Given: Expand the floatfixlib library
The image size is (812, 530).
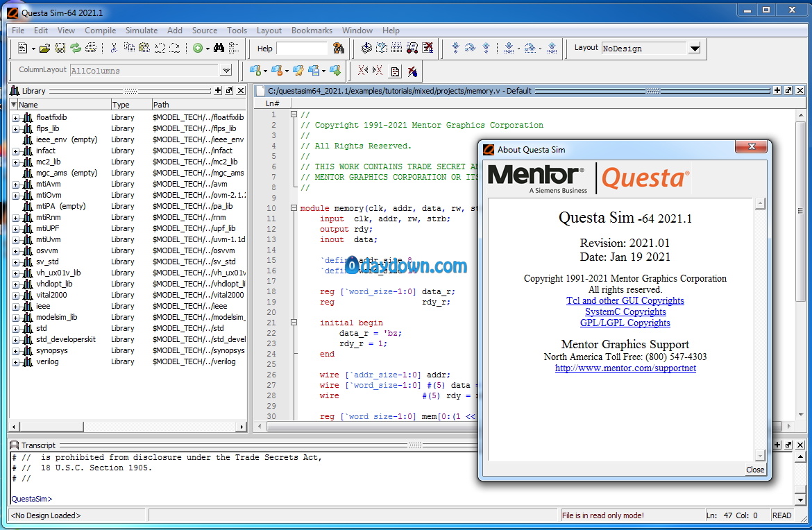Looking at the screenshot, I should tap(15, 118).
